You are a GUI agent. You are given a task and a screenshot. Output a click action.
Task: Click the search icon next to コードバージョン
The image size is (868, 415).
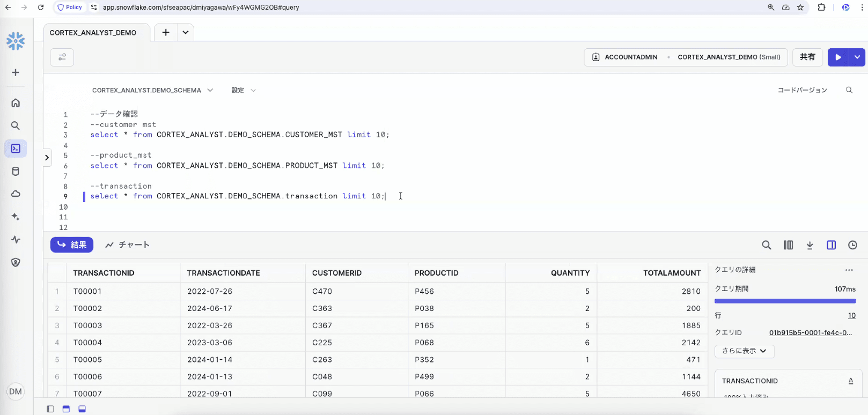pos(849,90)
